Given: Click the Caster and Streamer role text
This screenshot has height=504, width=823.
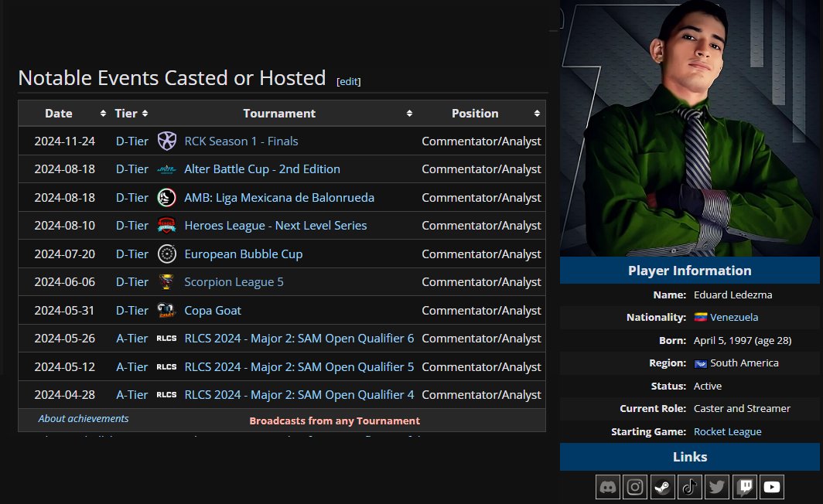Looking at the screenshot, I should pos(742,409).
